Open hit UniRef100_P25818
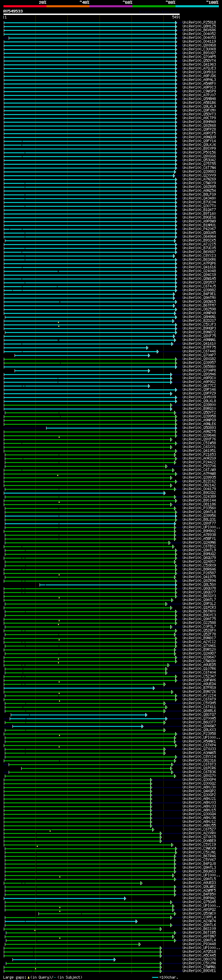This screenshot has width=222, height=980. tap(199, 23)
